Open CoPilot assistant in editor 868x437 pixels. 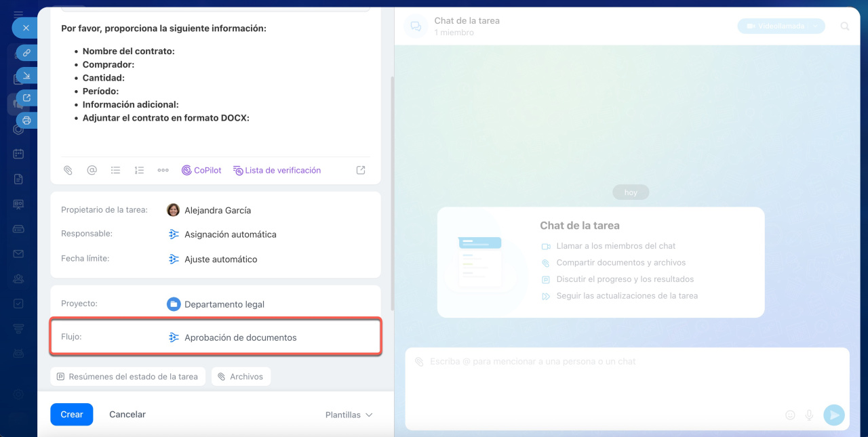[201, 171]
